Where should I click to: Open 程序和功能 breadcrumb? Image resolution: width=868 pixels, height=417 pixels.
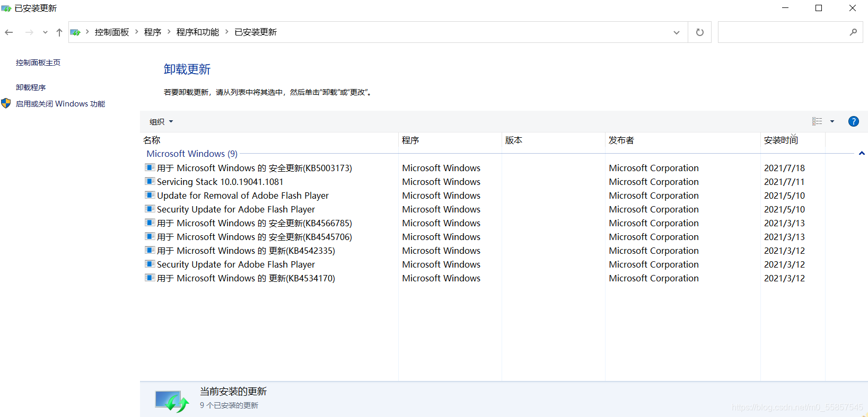pyautogui.click(x=198, y=32)
